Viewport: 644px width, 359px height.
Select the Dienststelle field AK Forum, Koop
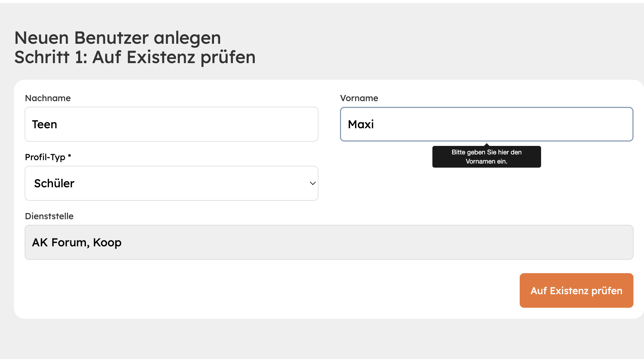328,242
